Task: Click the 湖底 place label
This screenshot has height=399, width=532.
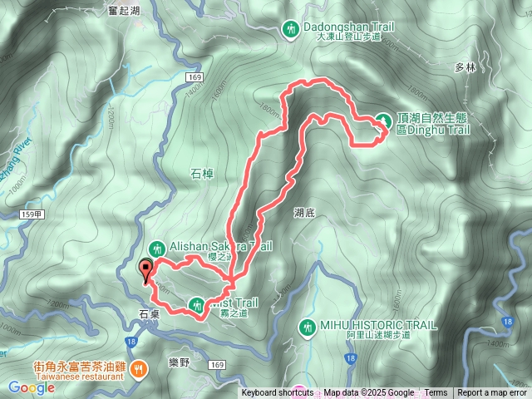Action: (304, 213)
